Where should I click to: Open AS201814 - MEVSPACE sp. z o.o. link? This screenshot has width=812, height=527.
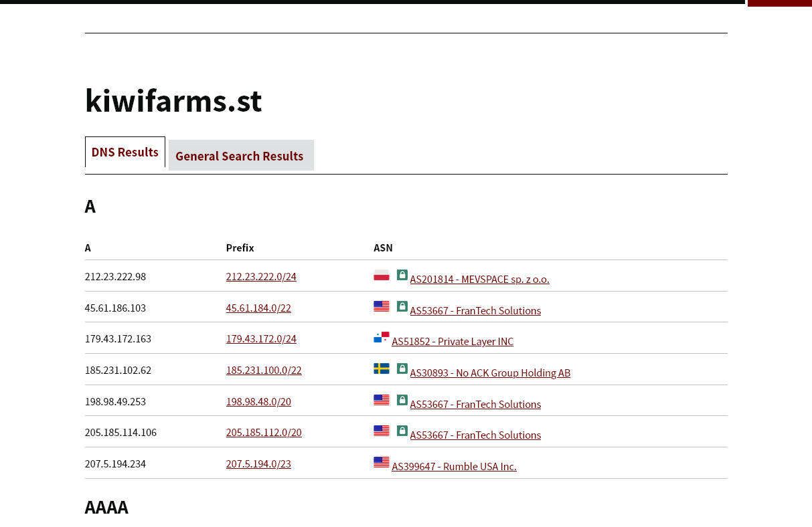pyautogui.click(x=480, y=279)
